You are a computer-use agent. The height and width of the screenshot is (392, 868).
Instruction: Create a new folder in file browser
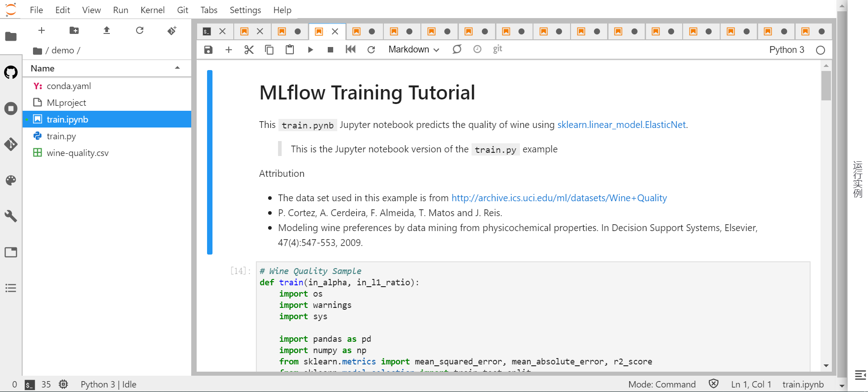[x=74, y=30]
